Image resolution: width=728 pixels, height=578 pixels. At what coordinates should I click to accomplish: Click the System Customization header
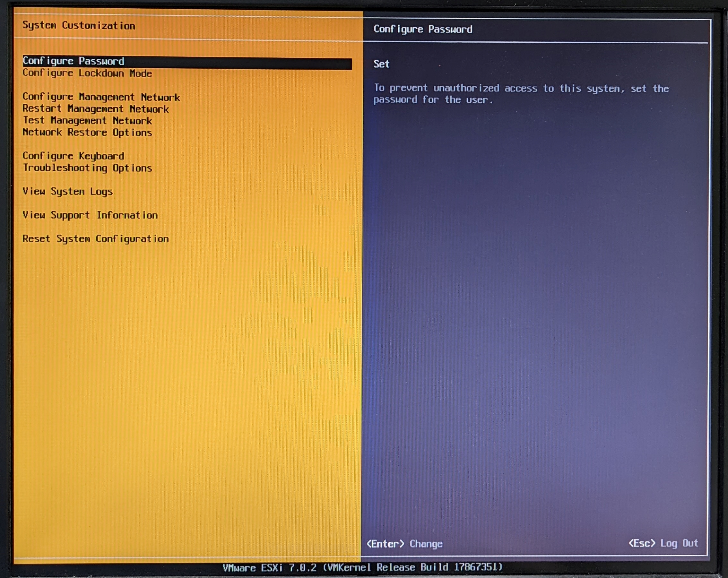tap(79, 26)
